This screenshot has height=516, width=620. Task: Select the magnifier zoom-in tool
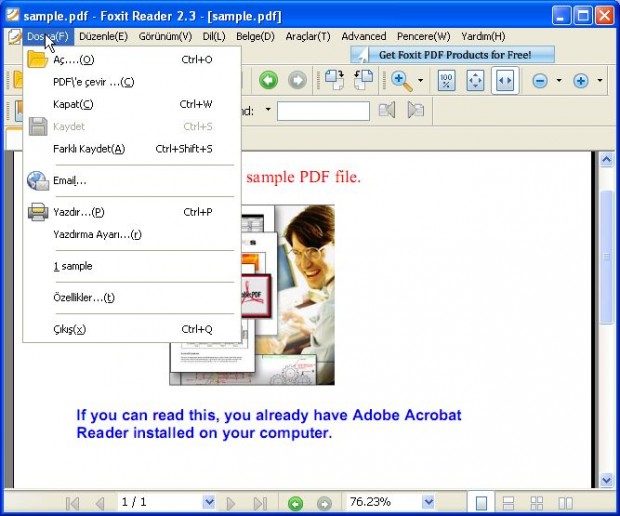pyautogui.click(x=401, y=81)
